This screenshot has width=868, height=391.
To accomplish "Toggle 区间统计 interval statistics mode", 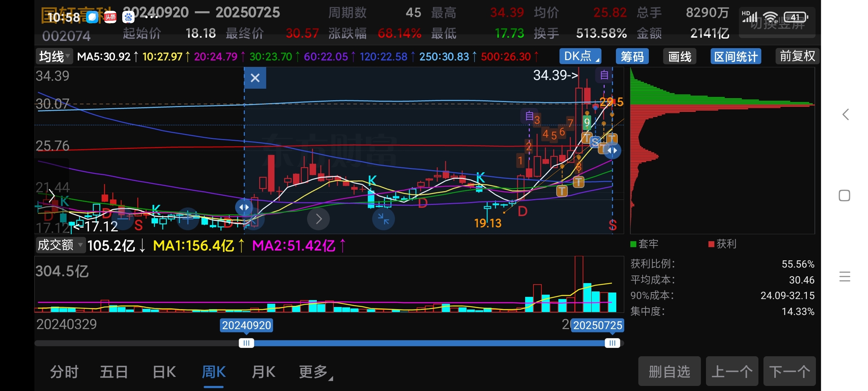I will point(736,56).
